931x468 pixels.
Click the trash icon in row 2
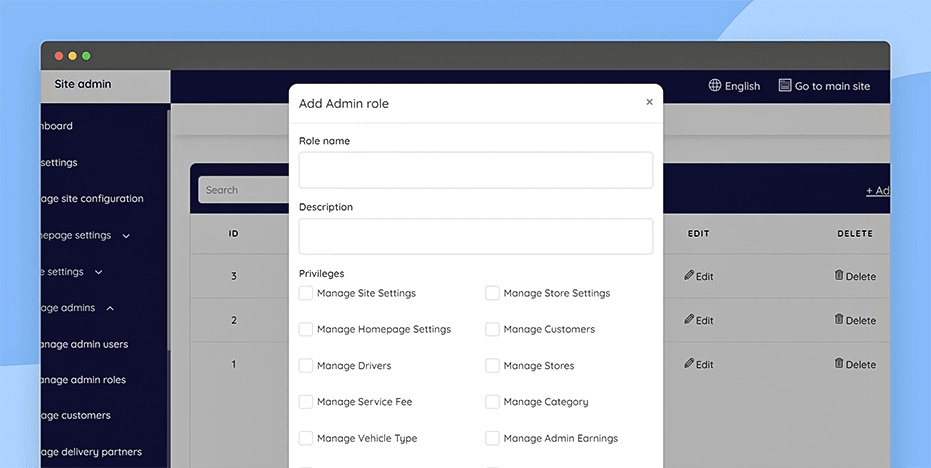(839, 319)
